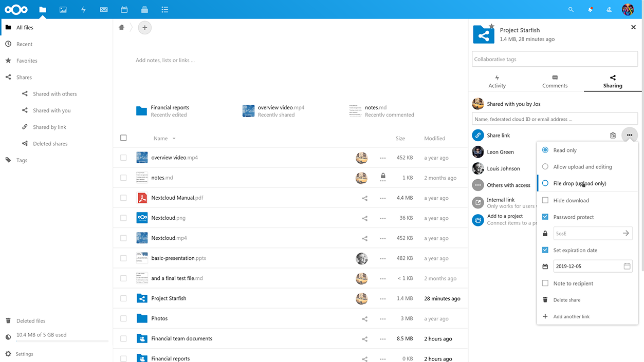Open share link three-dot menu
The height and width of the screenshot is (362, 644).
click(630, 136)
